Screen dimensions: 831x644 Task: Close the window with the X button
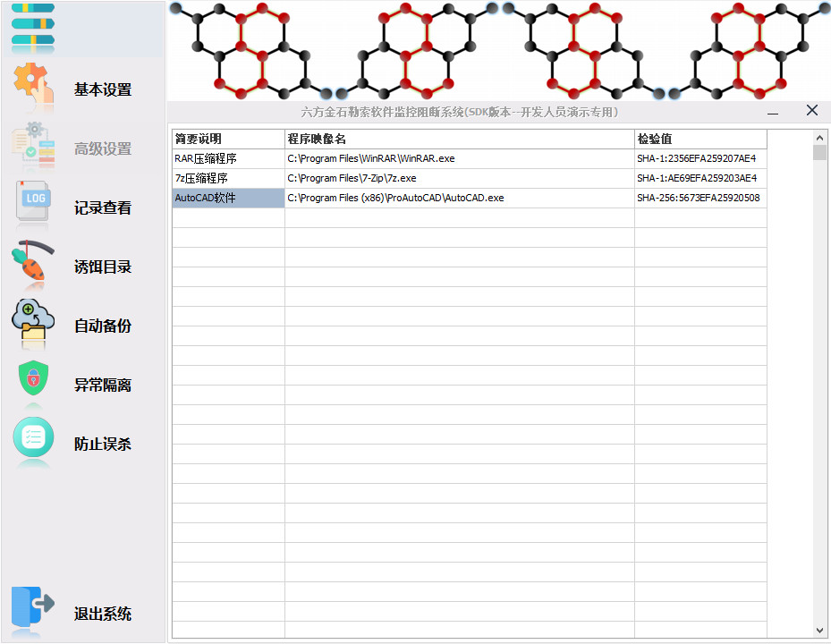point(812,110)
